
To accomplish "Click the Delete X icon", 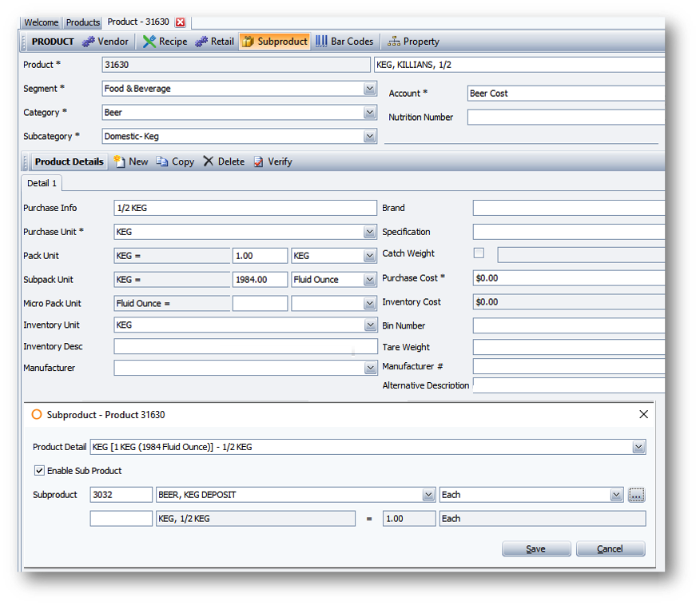I will tap(208, 161).
